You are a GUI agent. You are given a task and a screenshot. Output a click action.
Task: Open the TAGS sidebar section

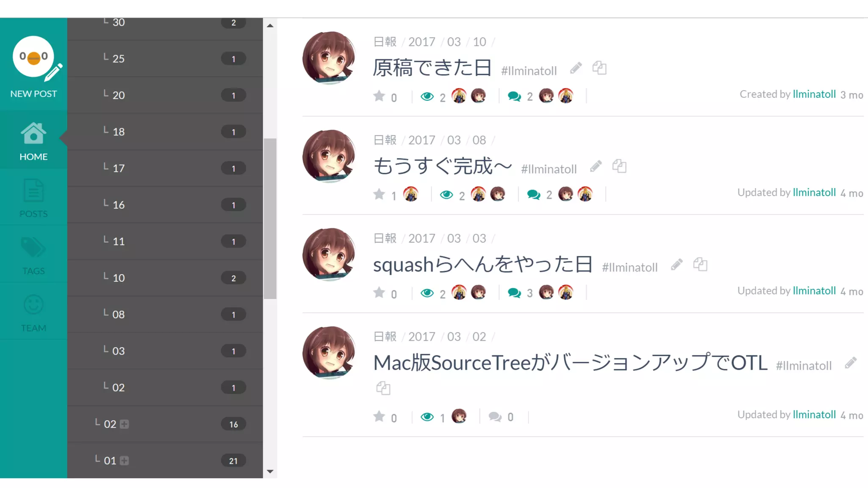pos(33,255)
